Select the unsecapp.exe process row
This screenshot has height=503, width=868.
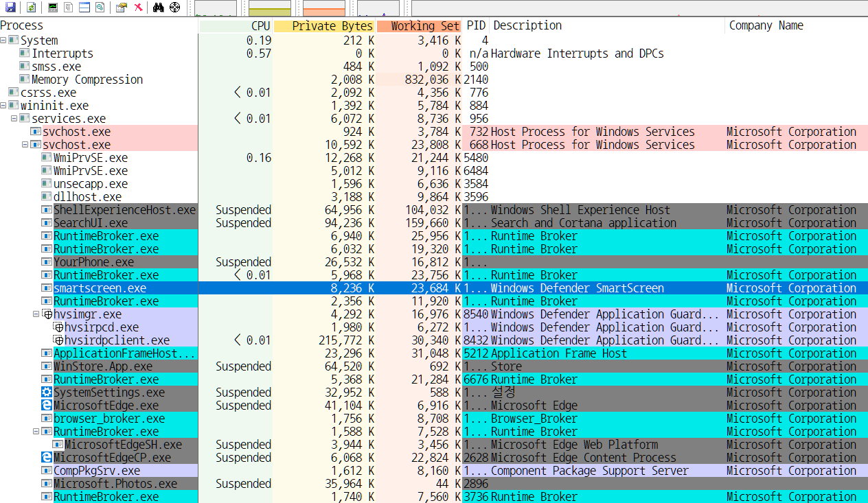click(x=434, y=184)
